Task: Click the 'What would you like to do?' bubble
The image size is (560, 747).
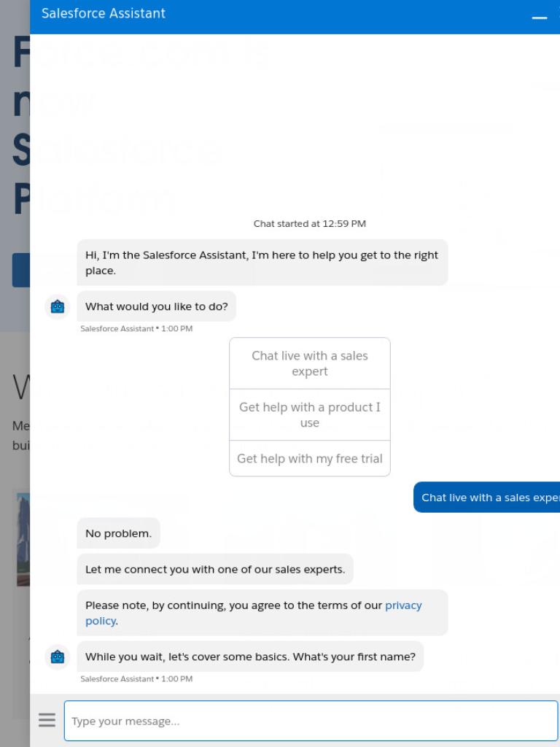Action: tap(157, 306)
